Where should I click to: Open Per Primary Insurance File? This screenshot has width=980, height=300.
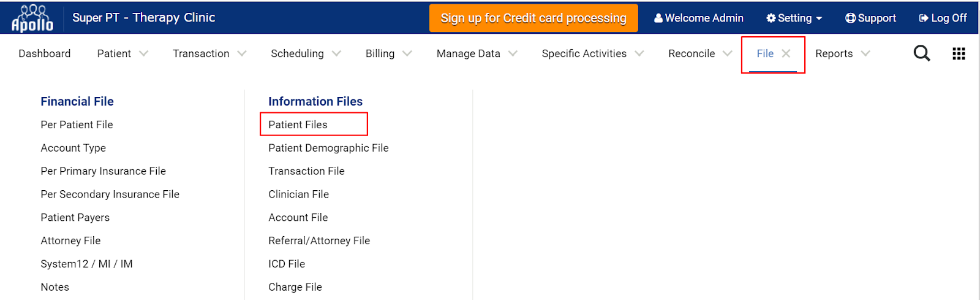pyautogui.click(x=103, y=171)
